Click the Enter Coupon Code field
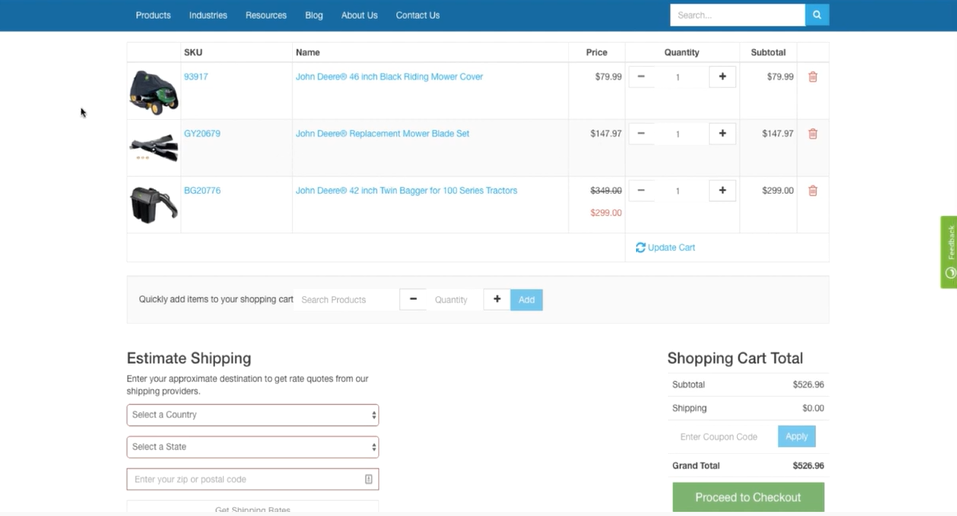This screenshot has width=957, height=516. point(723,437)
